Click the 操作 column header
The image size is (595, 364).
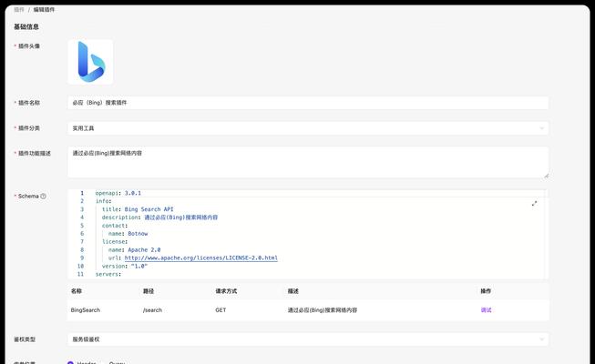click(x=486, y=291)
